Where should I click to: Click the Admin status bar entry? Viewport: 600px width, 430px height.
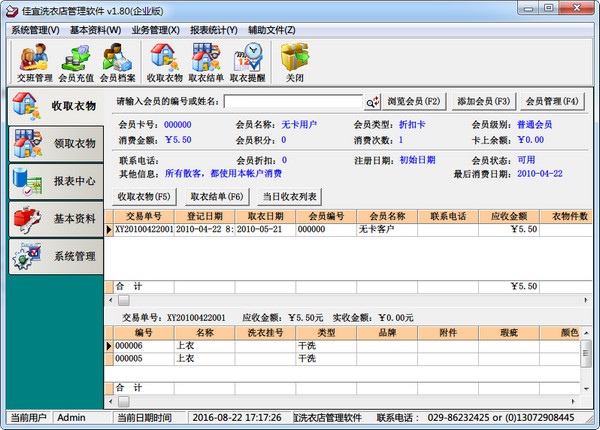coord(82,418)
